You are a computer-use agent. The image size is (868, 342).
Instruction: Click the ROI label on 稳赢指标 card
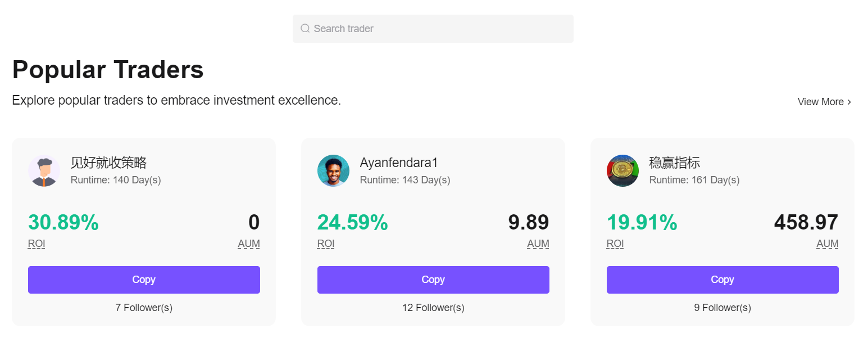click(615, 244)
